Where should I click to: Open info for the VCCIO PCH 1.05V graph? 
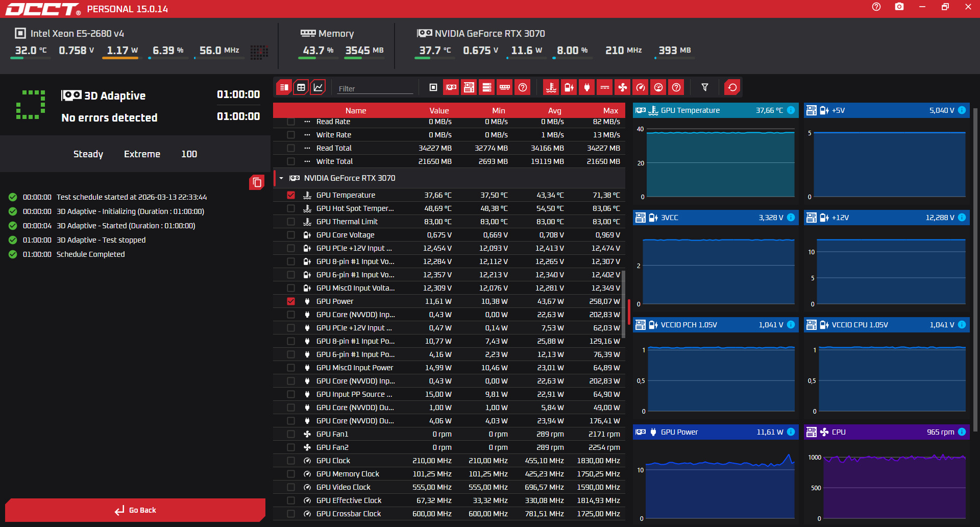(791, 325)
